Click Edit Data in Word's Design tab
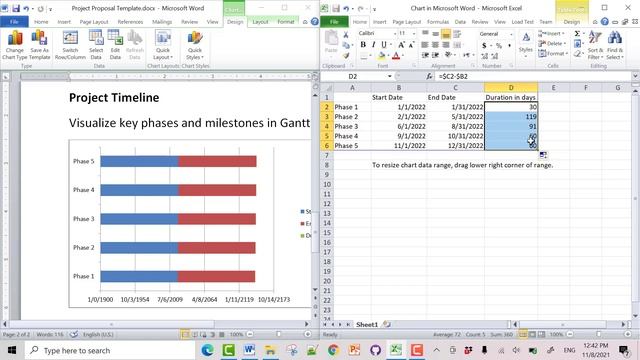Viewport: 640px width, 360px height. [x=115, y=45]
